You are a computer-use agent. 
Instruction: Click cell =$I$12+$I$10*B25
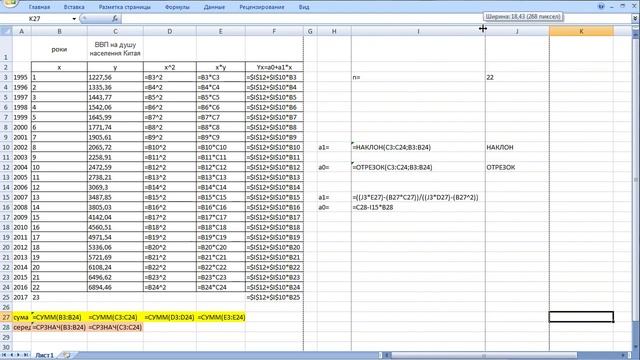point(274,297)
